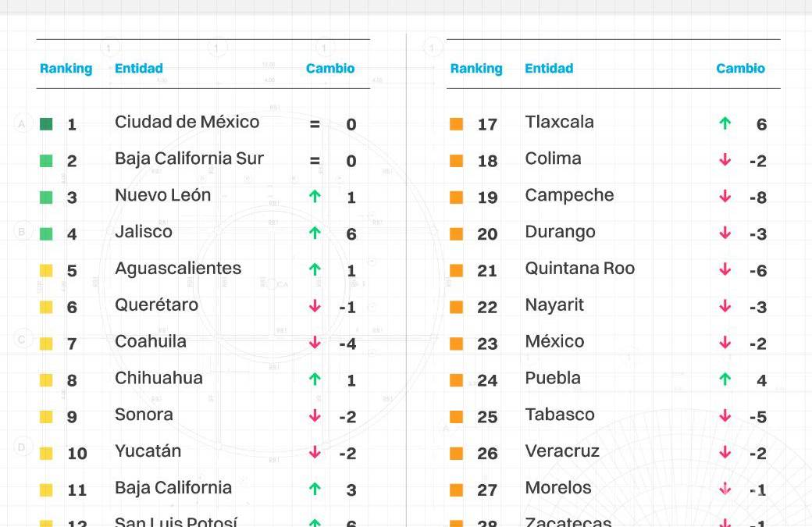Click the up arrow in Baja California's row
Screen dimensions: 812x527
pyautogui.click(x=315, y=489)
